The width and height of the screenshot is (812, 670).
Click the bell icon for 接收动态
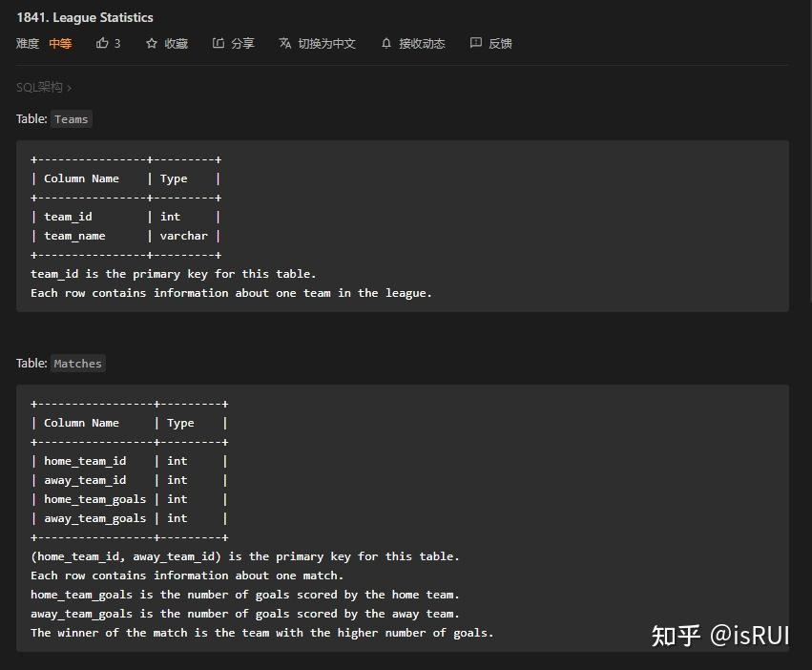point(385,43)
